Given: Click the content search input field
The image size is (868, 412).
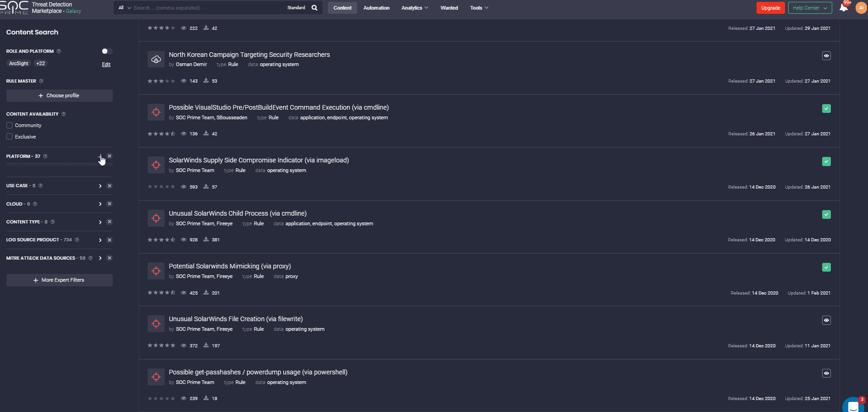Looking at the screenshot, I should pos(206,8).
